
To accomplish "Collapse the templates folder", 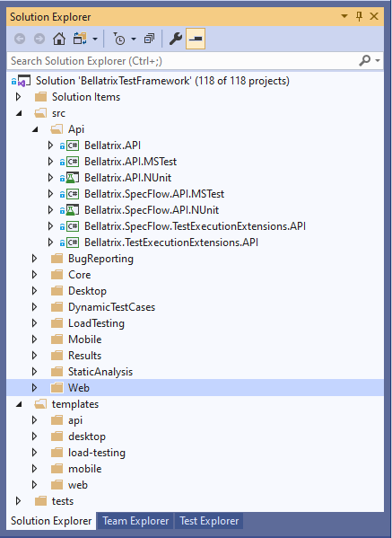I will click(x=19, y=404).
